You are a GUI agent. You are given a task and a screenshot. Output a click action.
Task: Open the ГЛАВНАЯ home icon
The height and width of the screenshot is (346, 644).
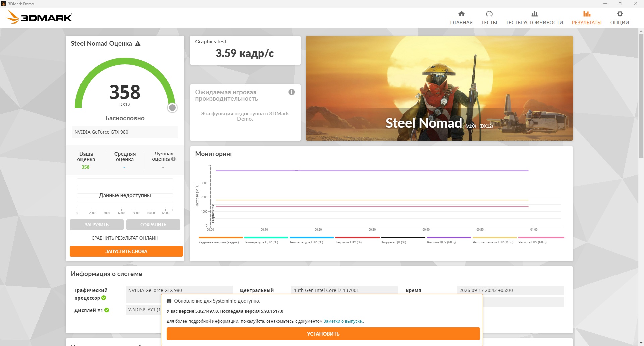[x=461, y=14]
